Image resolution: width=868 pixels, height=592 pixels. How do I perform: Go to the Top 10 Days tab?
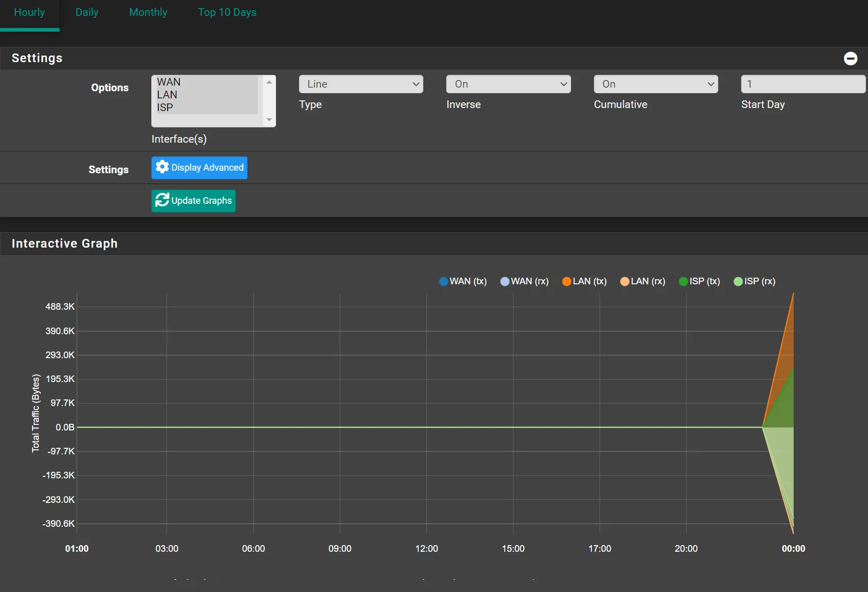point(227,12)
